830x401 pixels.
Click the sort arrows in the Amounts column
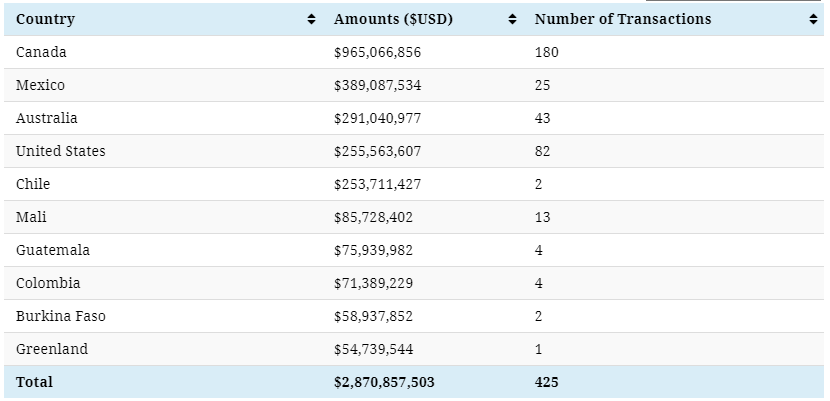pyautogui.click(x=512, y=20)
